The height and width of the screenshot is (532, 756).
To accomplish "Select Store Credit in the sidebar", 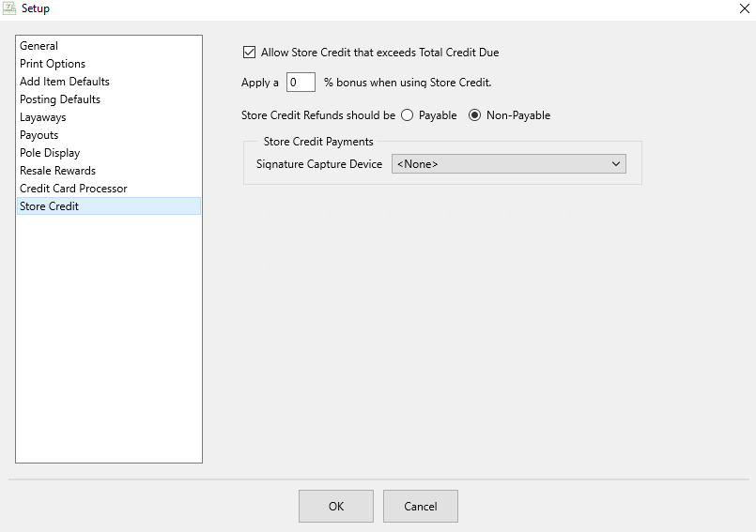I will [x=109, y=206].
